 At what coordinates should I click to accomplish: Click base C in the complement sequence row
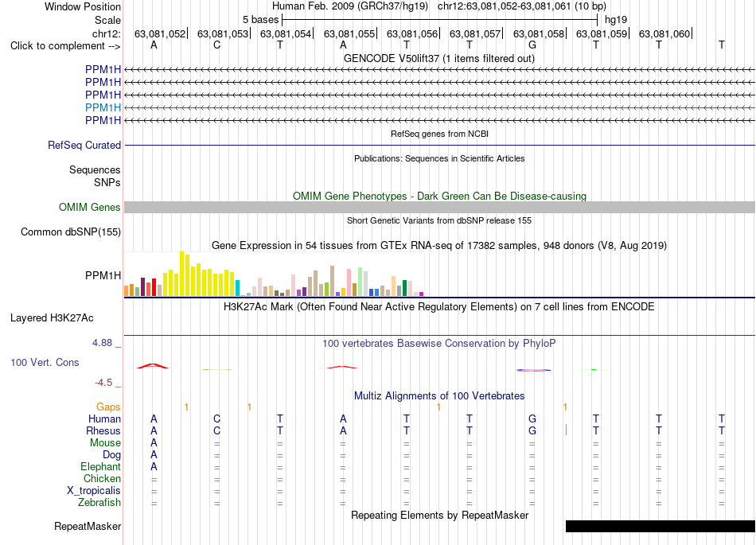point(217,45)
